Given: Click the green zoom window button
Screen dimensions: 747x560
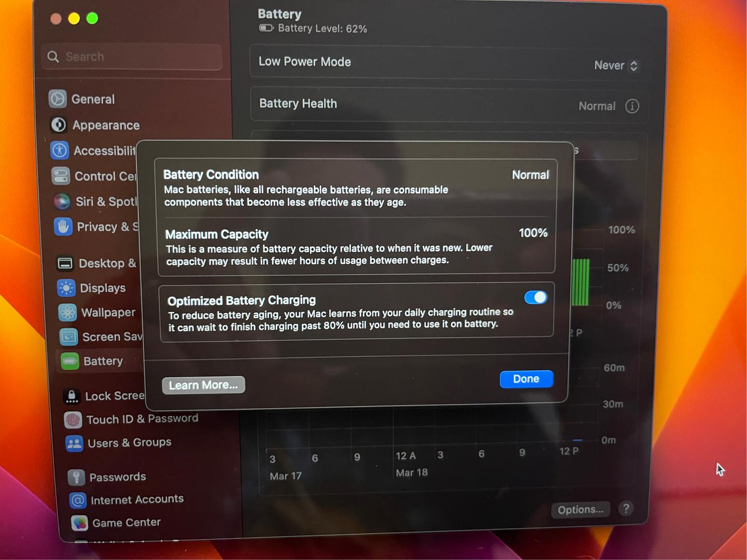Looking at the screenshot, I should pyautogui.click(x=92, y=18).
